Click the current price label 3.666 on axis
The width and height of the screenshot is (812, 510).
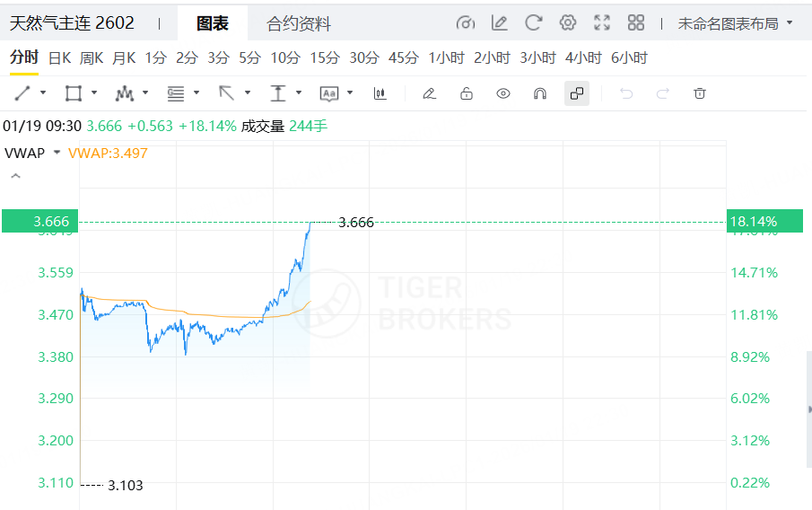(x=39, y=221)
